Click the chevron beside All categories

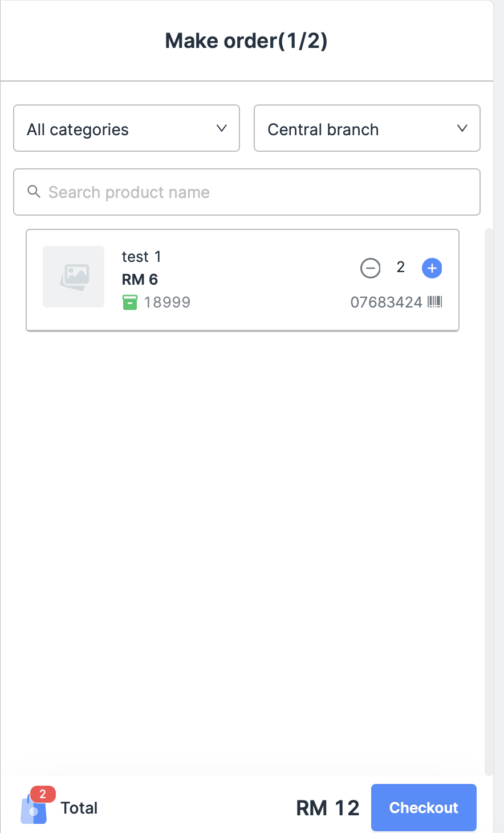coord(222,128)
